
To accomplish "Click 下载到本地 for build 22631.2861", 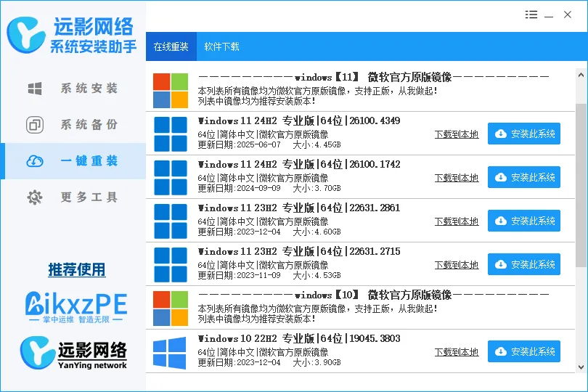I will pyautogui.click(x=457, y=221).
